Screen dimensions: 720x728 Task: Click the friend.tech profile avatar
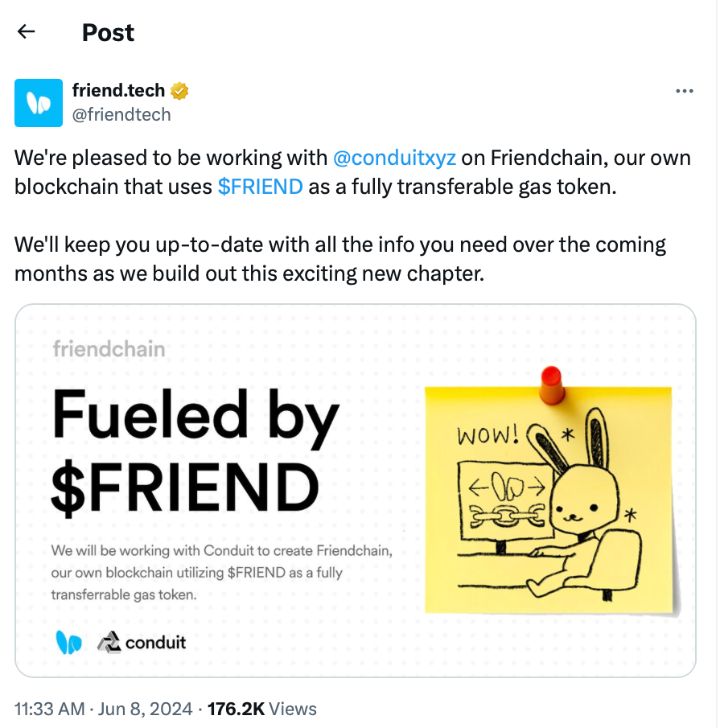[x=39, y=103]
